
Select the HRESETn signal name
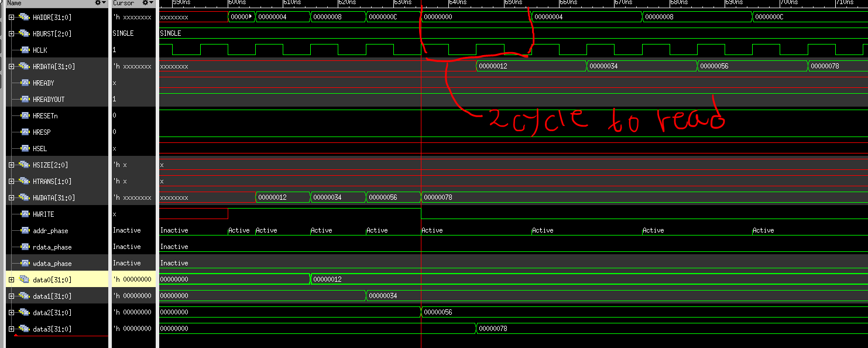pyautogui.click(x=45, y=116)
